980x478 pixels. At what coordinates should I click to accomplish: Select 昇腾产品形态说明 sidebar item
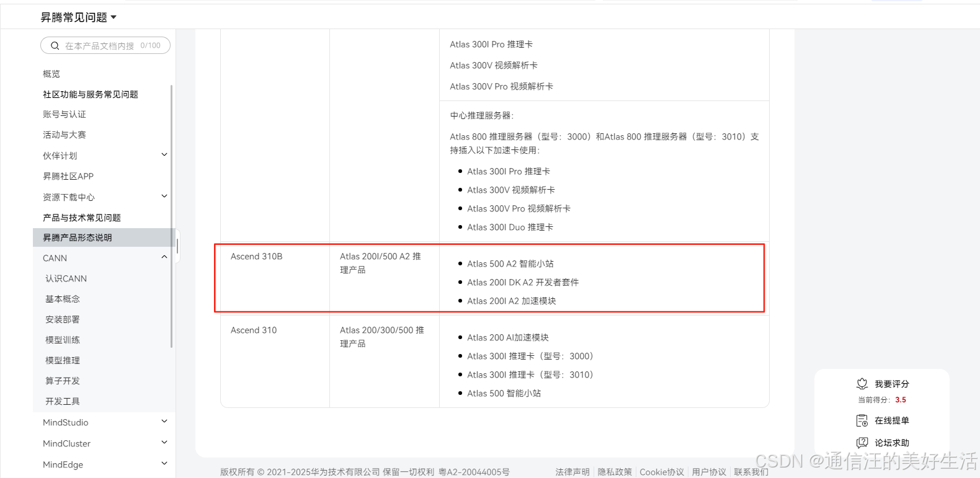tap(104, 237)
